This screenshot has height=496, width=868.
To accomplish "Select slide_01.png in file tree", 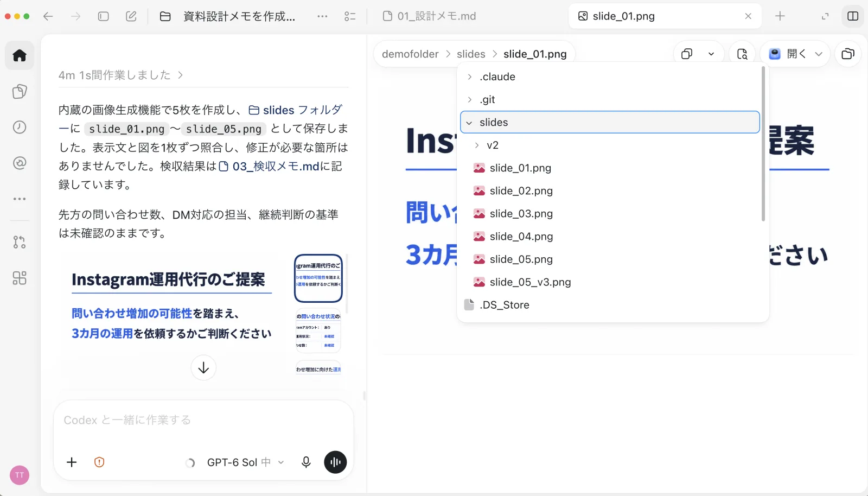I will [610, 168].
